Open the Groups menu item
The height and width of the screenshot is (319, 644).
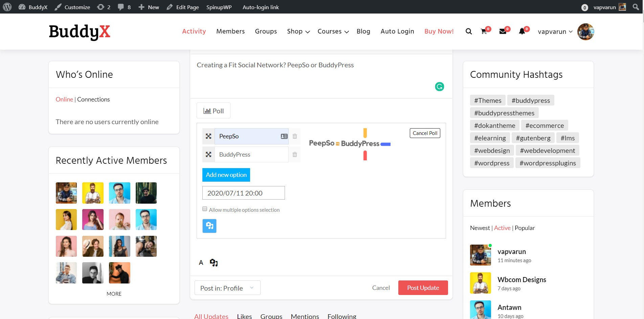point(266,31)
